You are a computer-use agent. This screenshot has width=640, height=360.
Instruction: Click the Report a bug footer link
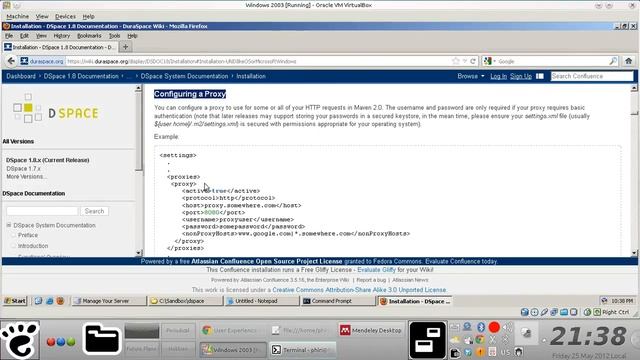click(371, 280)
